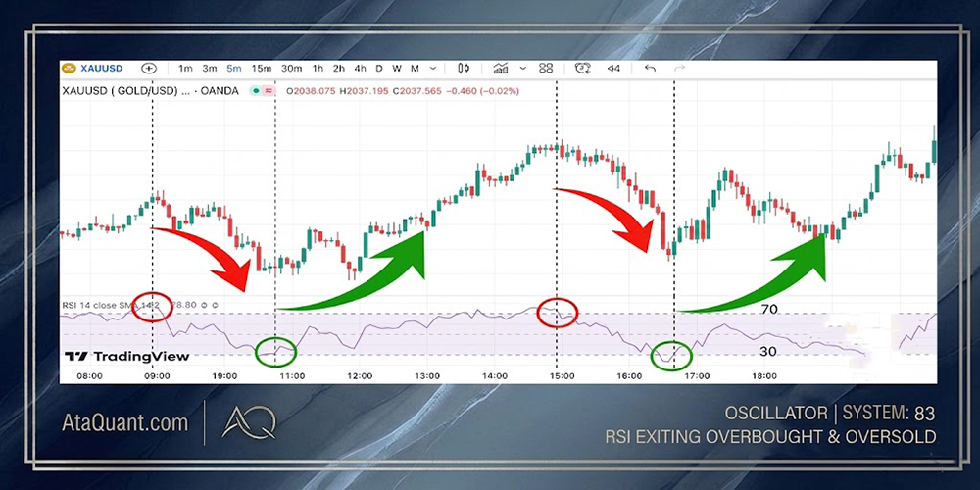Viewport: 980px width, 490px height.
Task: Open the layout grid templates icon
Action: click(x=546, y=69)
